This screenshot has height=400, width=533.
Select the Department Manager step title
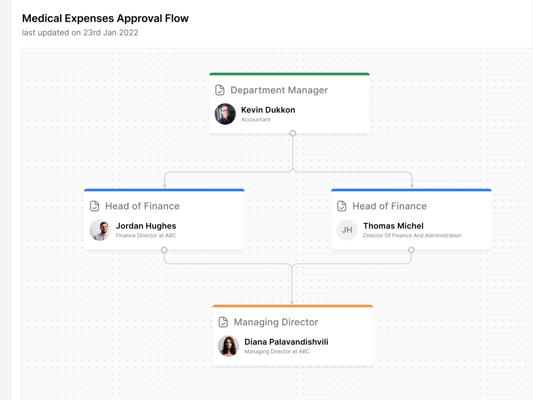279,90
